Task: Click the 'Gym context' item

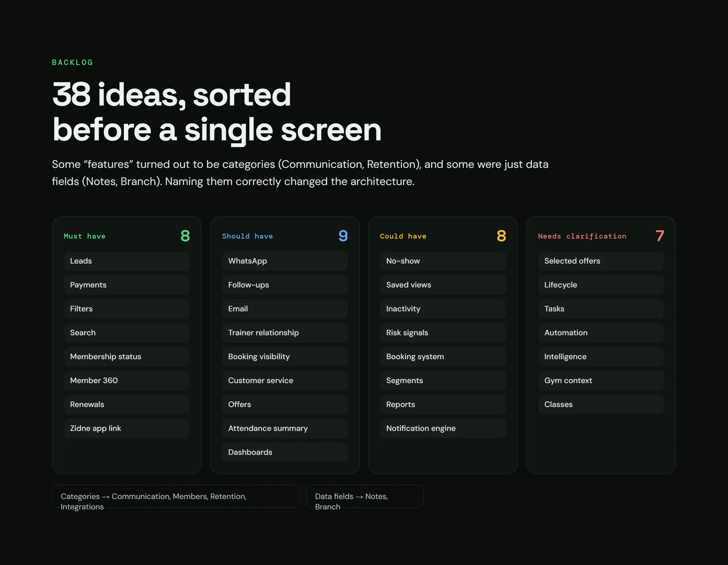Action: tap(601, 381)
